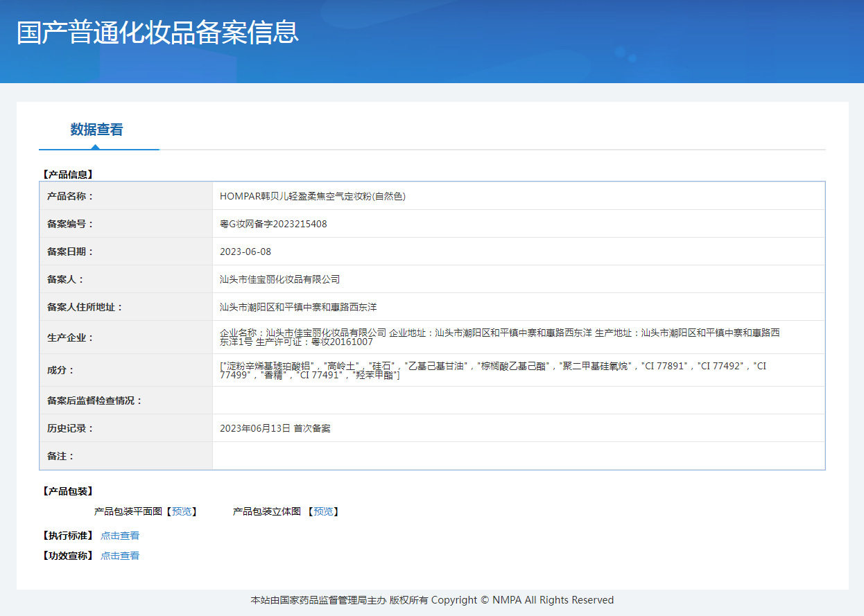The width and height of the screenshot is (864, 616).
Task: Select filing number 粤G妆网备字2023215408
Action: point(273,224)
